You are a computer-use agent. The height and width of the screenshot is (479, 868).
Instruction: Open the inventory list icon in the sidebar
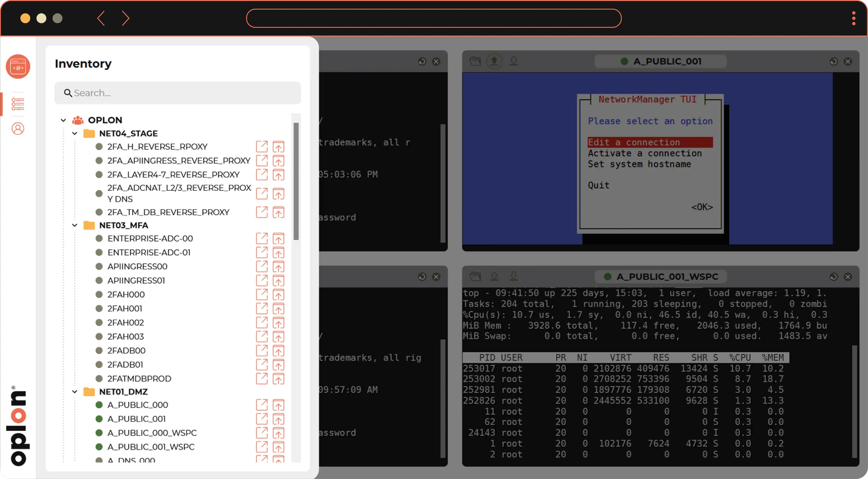coord(18,104)
